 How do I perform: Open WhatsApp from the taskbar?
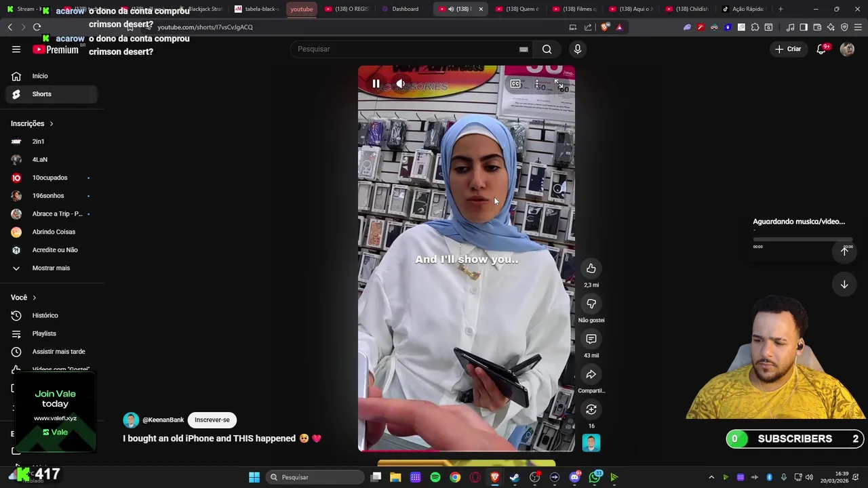tap(595, 477)
